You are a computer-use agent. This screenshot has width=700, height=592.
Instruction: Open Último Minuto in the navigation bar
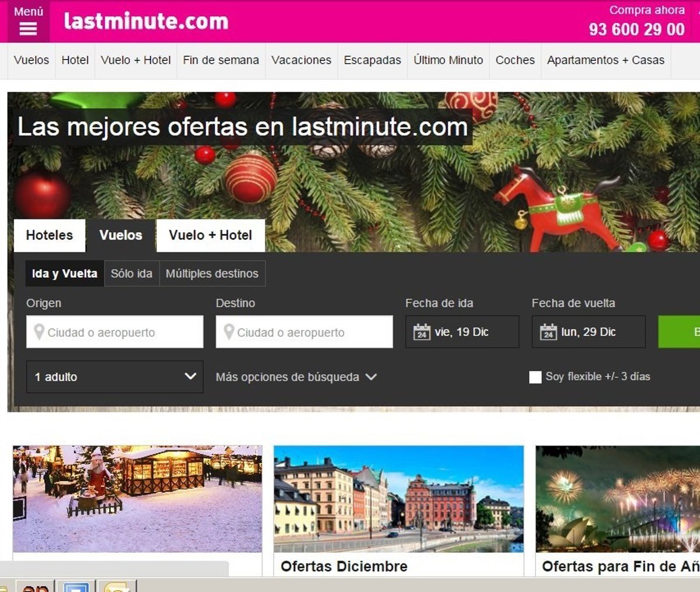point(448,60)
